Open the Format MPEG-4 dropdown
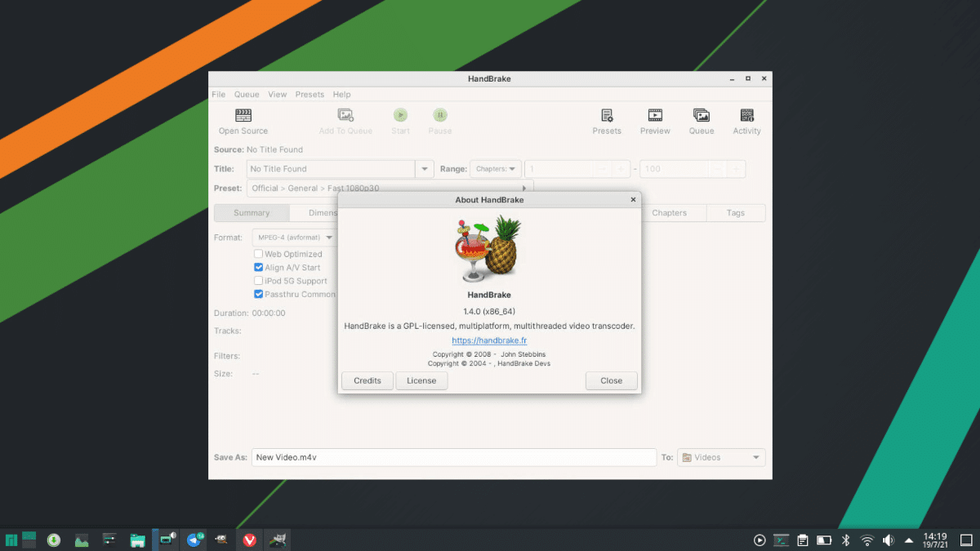 [x=295, y=238]
